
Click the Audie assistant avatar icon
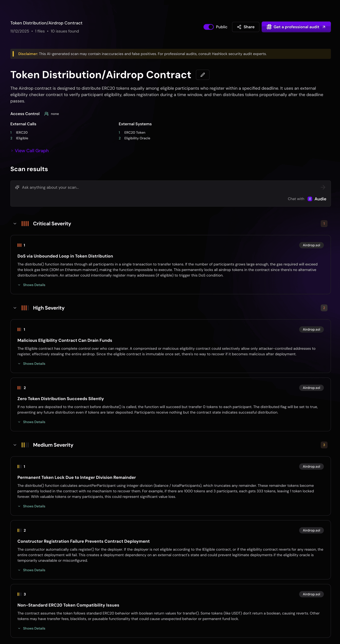coord(310,199)
